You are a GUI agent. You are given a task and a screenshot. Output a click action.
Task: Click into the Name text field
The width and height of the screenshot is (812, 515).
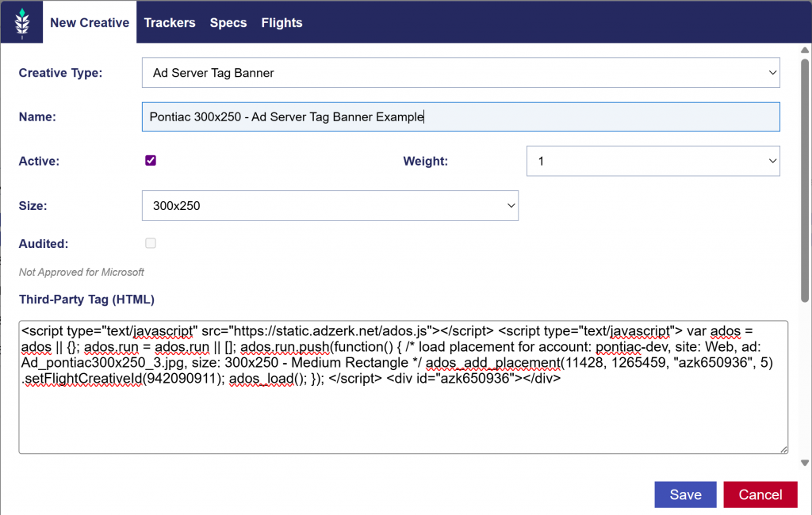[461, 116]
